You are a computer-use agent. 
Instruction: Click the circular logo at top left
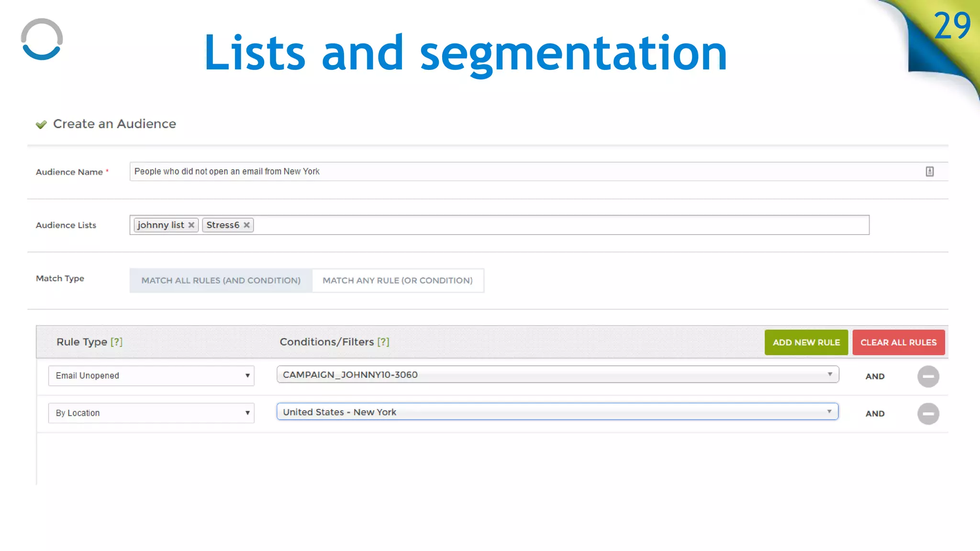42,39
